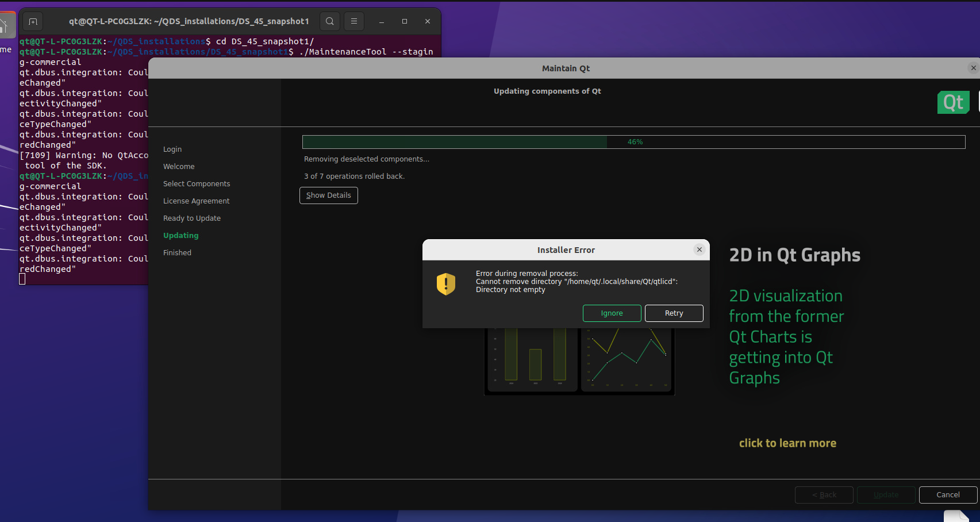The height and width of the screenshot is (522, 980).
Task: Open new tab in terminal window
Action: tap(33, 21)
